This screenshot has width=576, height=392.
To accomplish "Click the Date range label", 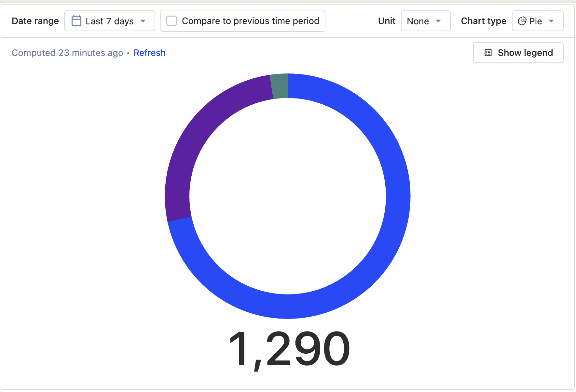I will point(35,21).
